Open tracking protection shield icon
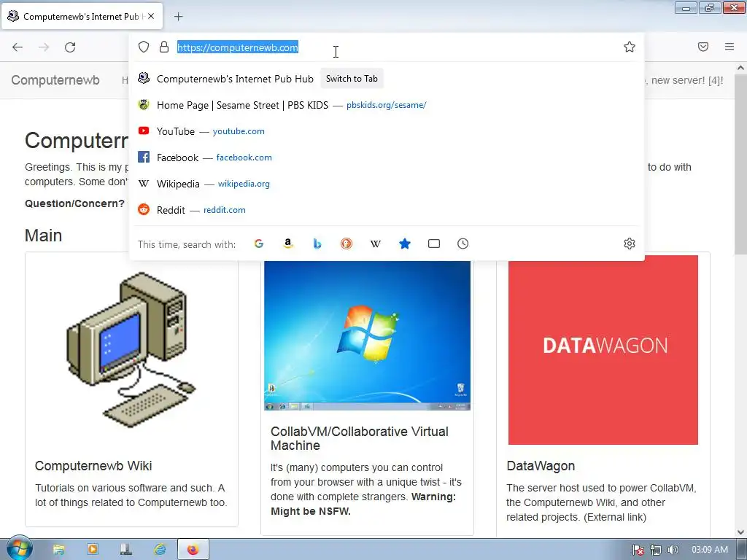This screenshot has height=560, width=747. tap(144, 47)
